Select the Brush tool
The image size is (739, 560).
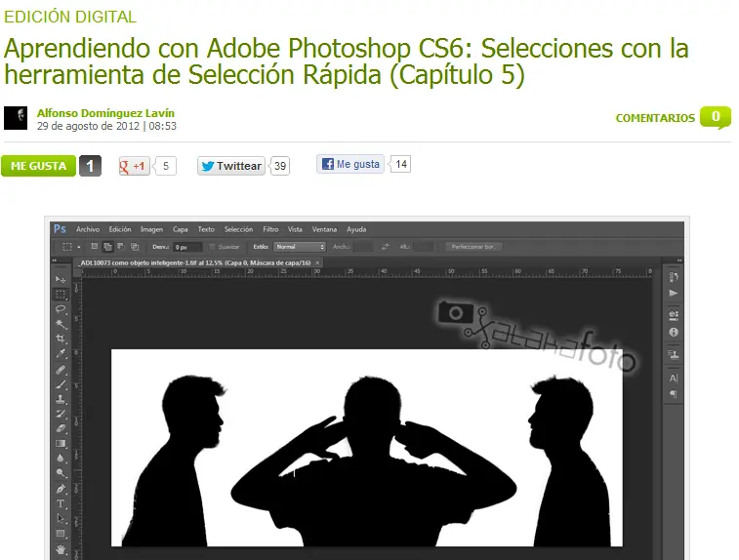click(61, 384)
